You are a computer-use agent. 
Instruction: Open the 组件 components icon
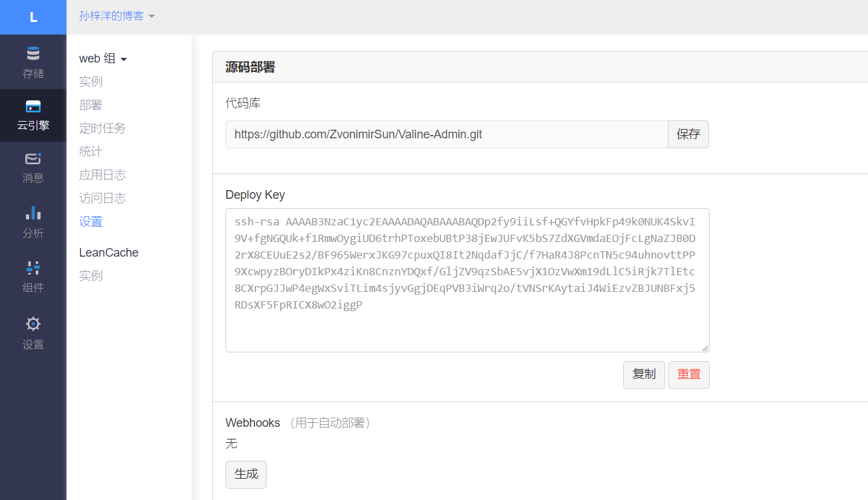33,268
